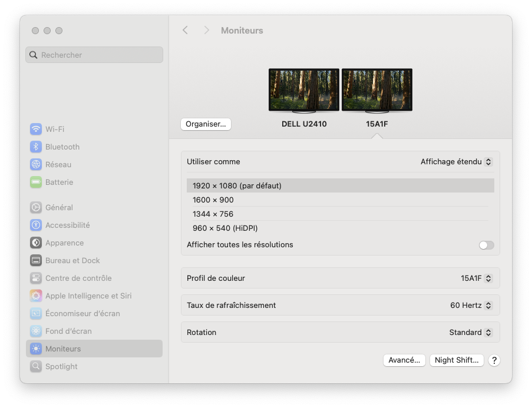This screenshot has width=532, height=408.
Task: Click the Économiseur d'écran icon
Action: tap(36, 313)
